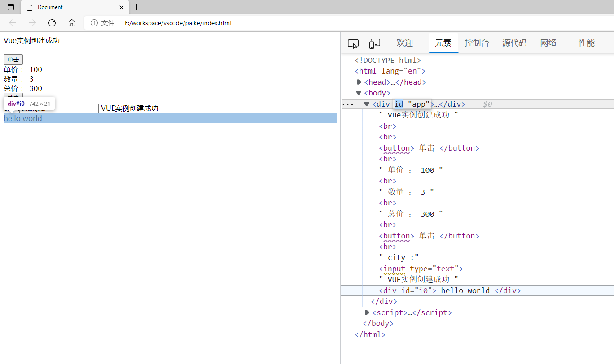Open new tab with plus icon
Screen dimensions: 614x364
(137, 7)
